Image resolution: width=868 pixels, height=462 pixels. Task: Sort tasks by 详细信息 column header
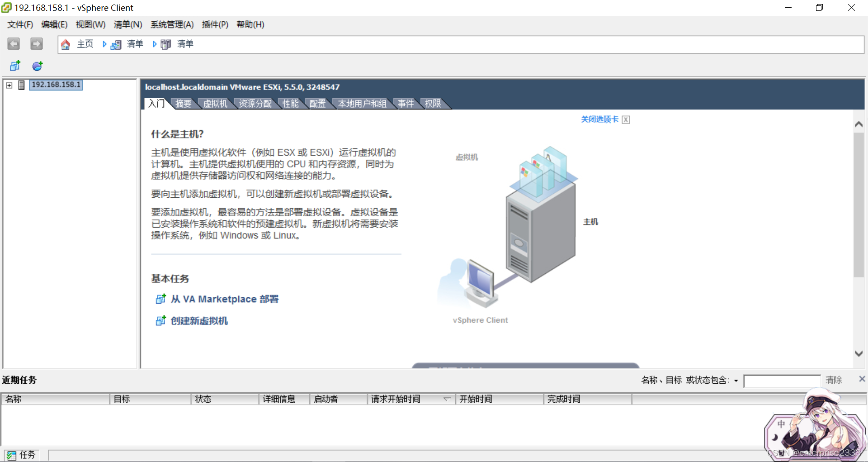[284, 399]
